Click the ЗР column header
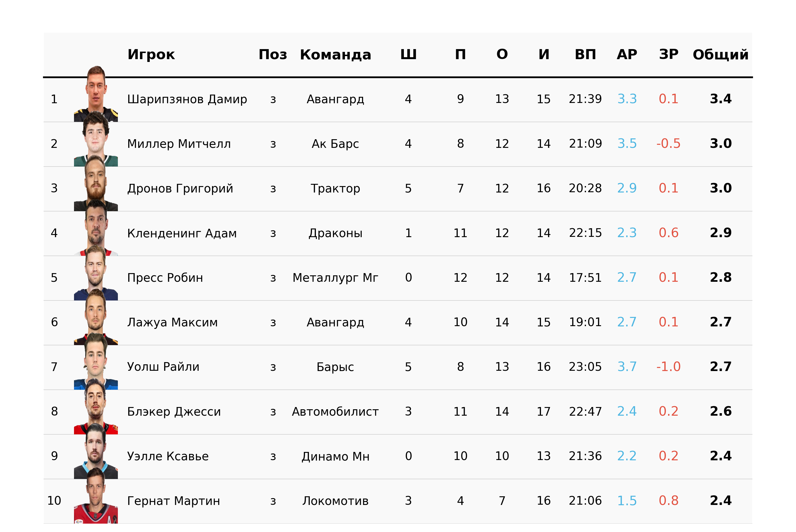Image resolution: width=796 pixels, height=532 pixels. point(668,54)
